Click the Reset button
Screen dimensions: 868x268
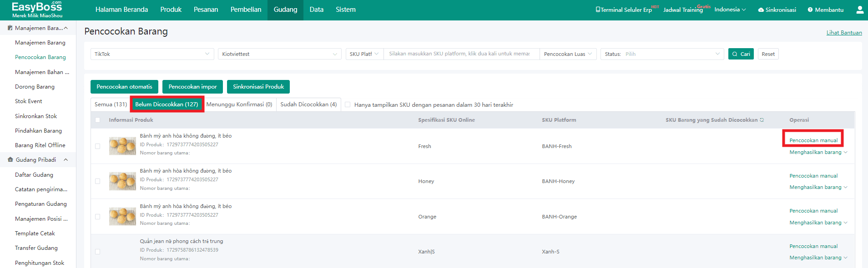(x=768, y=54)
